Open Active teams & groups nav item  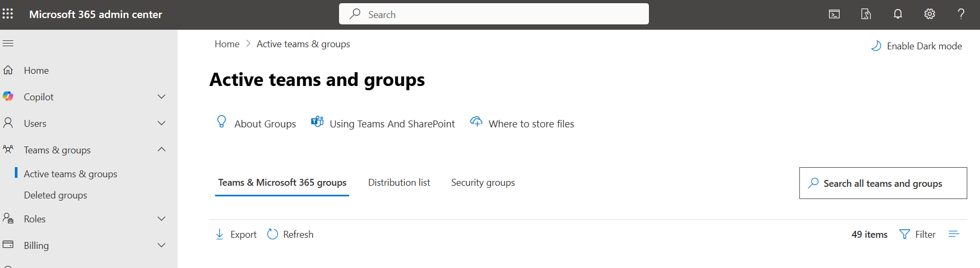(x=70, y=174)
